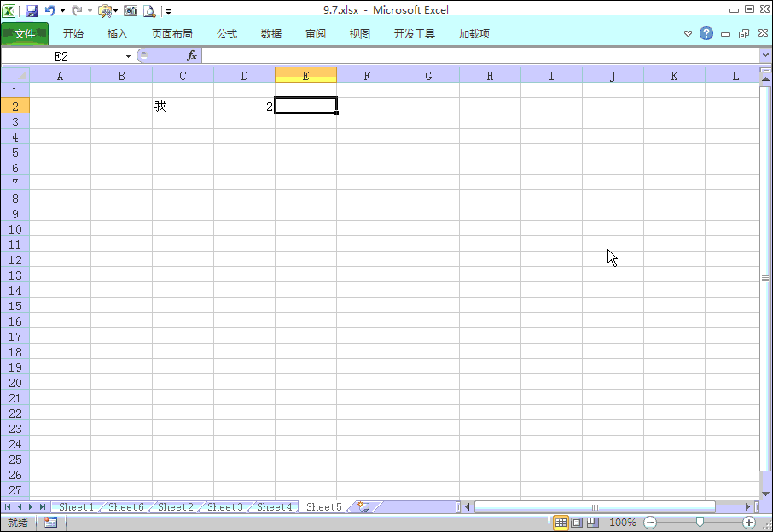Select column C header
This screenshot has width=773, height=532.
tap(183, 76)
